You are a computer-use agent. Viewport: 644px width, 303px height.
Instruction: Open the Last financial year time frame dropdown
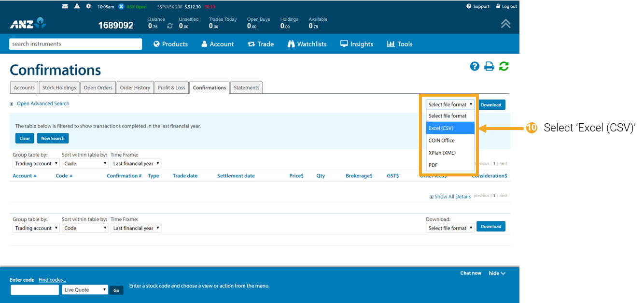(x=136, y=163)
